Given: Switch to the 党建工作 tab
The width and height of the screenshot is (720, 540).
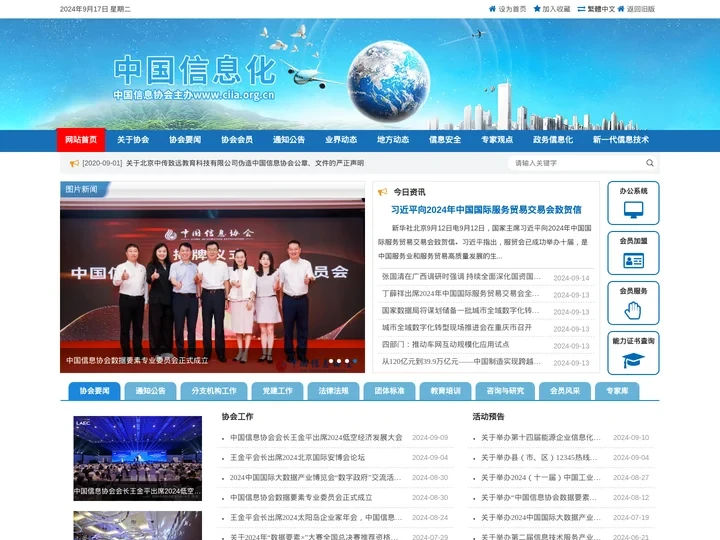Looking at the screenshot, I should click(277, 391).
